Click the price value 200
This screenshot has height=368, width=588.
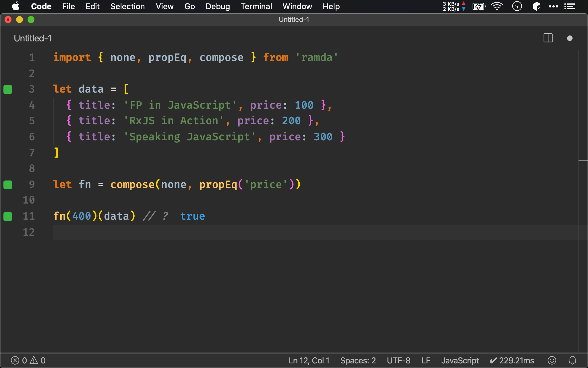291,121
